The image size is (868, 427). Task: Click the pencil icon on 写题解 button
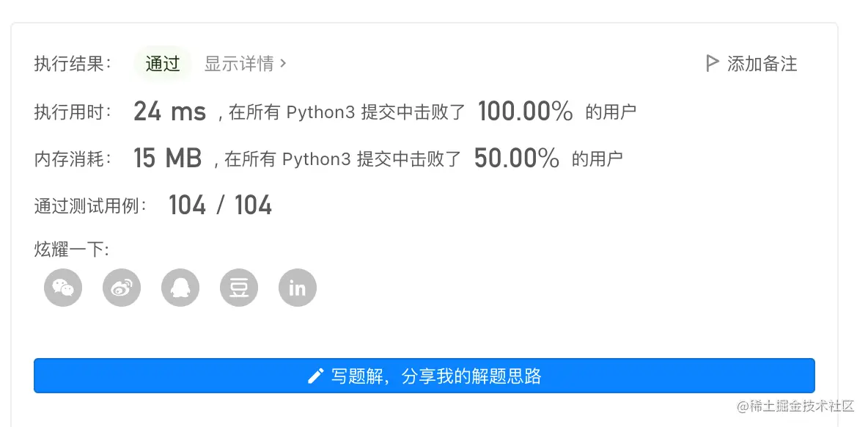pos(315,376)
